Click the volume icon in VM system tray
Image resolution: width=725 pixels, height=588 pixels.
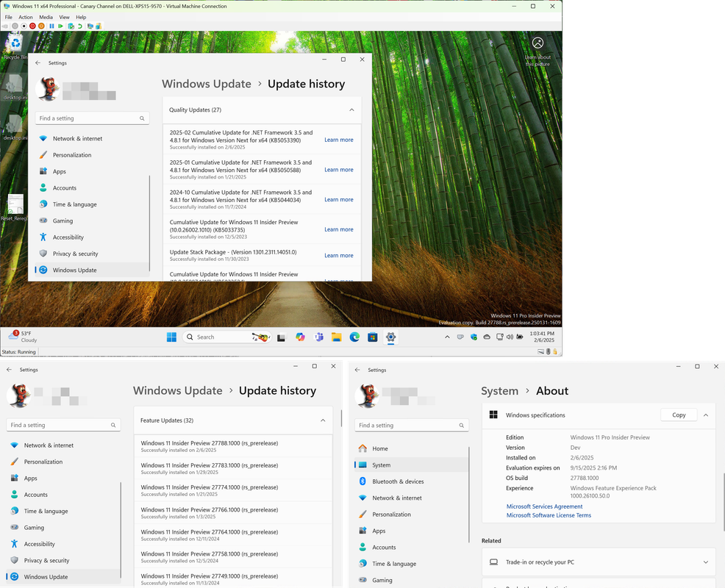coord(510,337)
